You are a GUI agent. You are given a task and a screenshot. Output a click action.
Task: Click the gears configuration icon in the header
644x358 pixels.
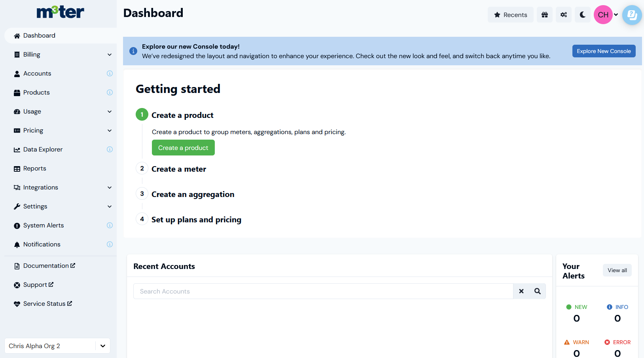564,15
